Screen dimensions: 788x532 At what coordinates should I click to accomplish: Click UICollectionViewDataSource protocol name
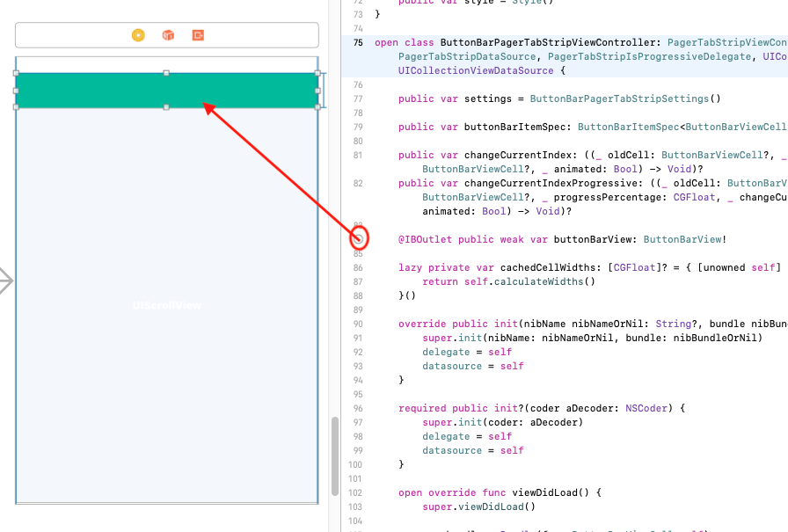click(476, 71)
